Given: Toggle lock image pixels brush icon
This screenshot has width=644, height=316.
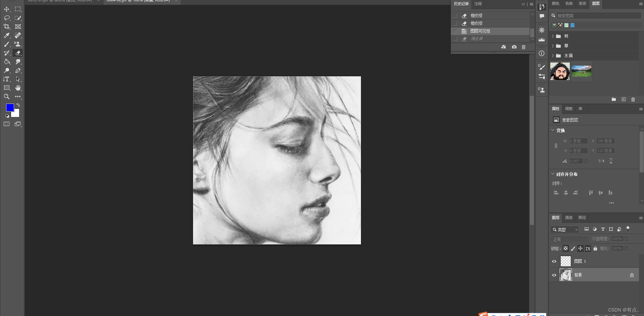Looking at the screenshot, I should (573, 248).
